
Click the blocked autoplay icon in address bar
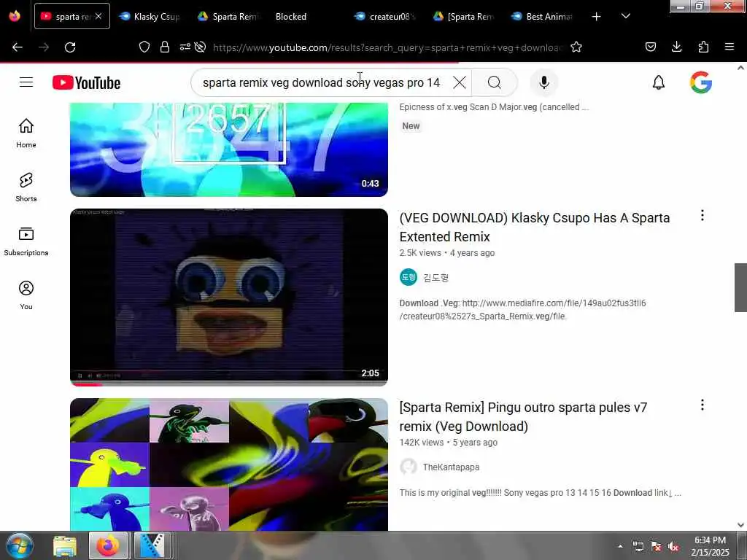[201, 47]
